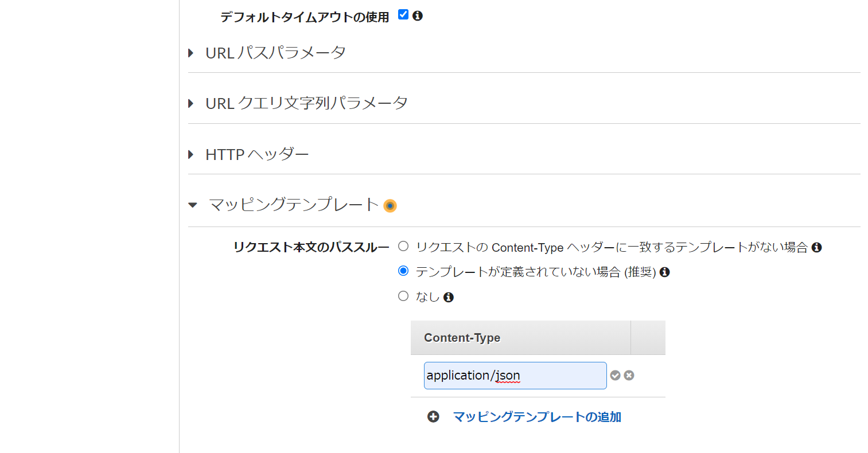Viewport: 868px width, 453px height.
Task: Click the Content-Type table column header
Action: point(462,338)
